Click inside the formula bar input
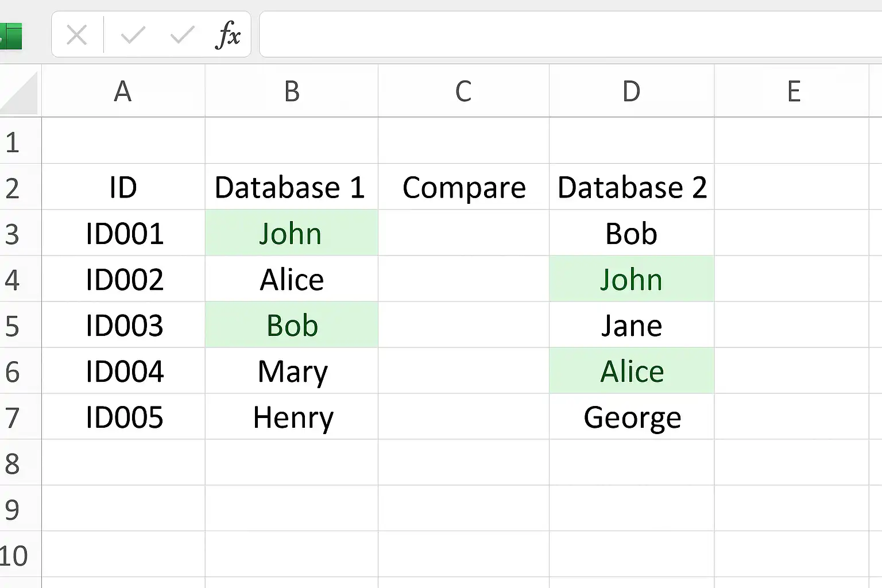The image size is (882, 588). [571, 34]
